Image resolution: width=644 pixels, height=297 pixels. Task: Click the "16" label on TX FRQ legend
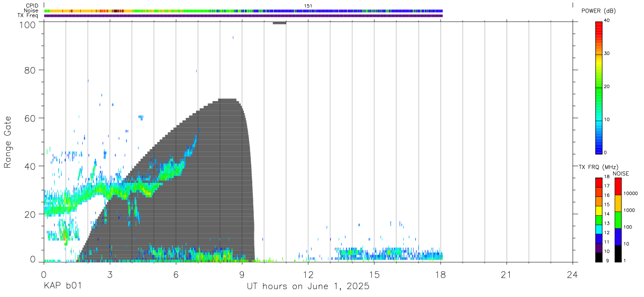tap(606, 195)
